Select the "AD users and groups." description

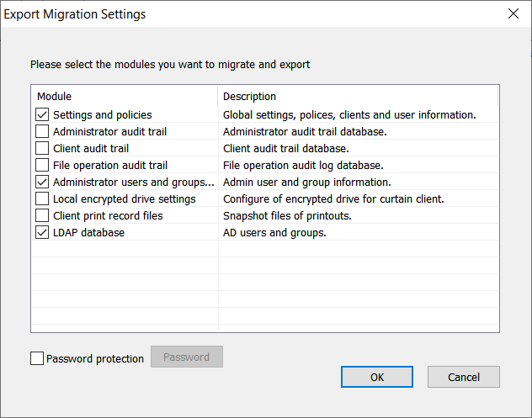pyautogui.click(x=274, y=232)
